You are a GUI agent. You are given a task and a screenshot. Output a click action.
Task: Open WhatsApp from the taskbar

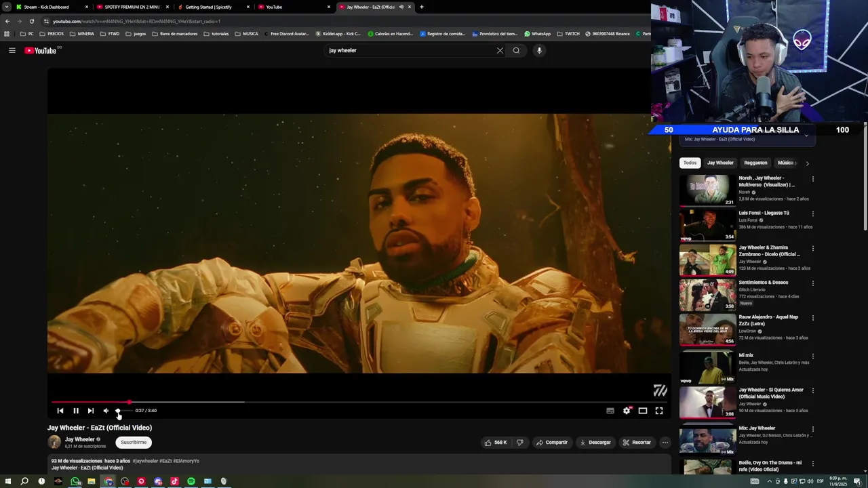75,481
